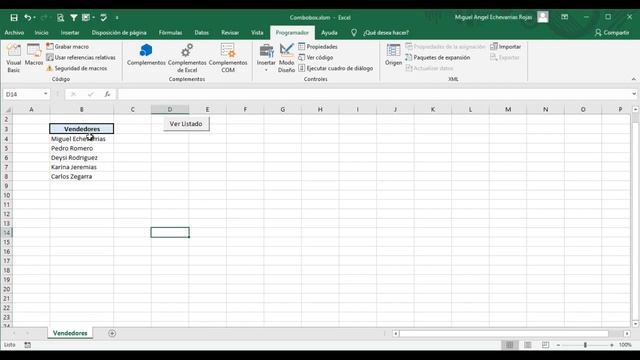The height and width of the screenshot is (360, 640).
Task: Select row 14 header
Action: (7, 233)
